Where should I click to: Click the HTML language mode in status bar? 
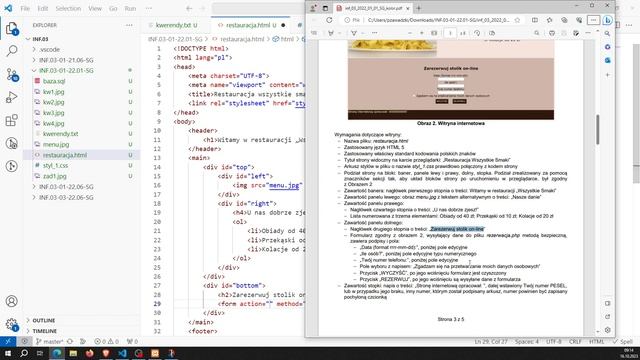(x=596, y=341)
